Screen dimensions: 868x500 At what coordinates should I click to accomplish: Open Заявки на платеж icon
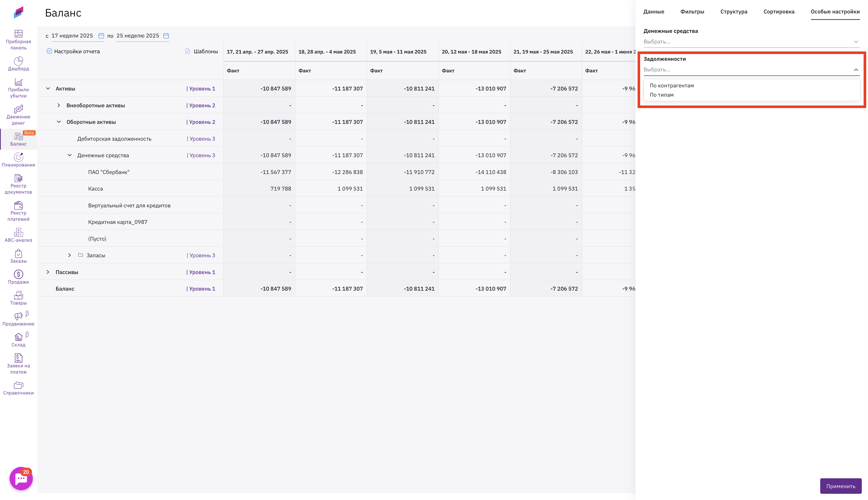point(19,358)
